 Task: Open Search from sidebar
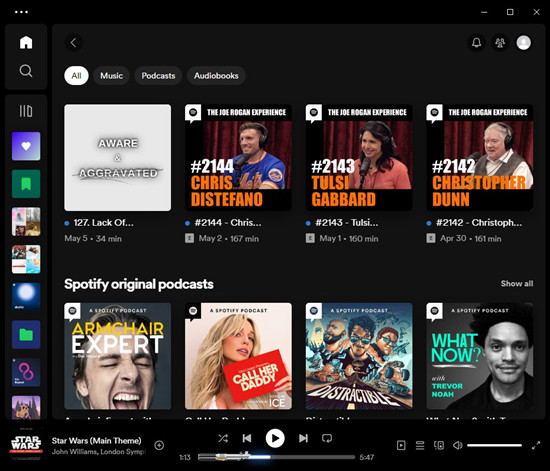coord(26,71)
